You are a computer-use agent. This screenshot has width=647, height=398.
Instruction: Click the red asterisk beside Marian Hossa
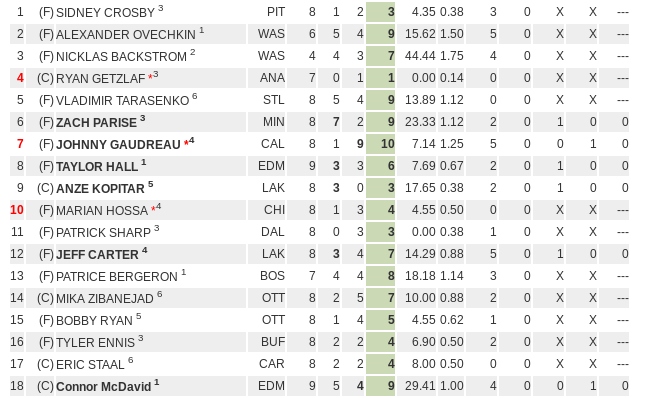153,209
